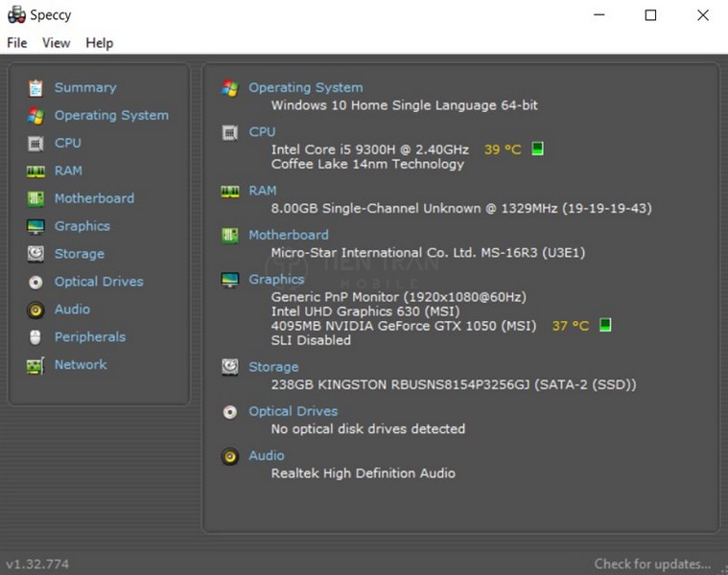
Task: Click the Audio speaker icon in sidebar
Action: pyautogui.click(x=35, y=310)
